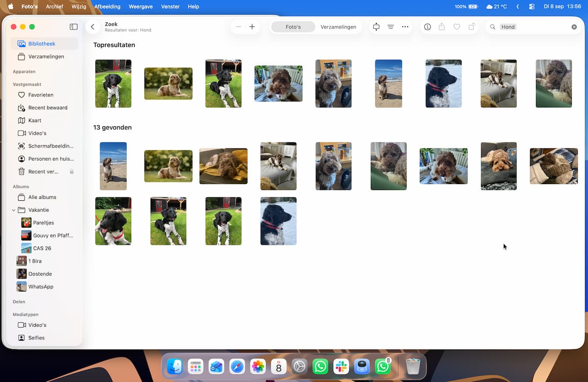588x382 pixels.
Task: Clear the Hond search field
Action: click(574, 27)
